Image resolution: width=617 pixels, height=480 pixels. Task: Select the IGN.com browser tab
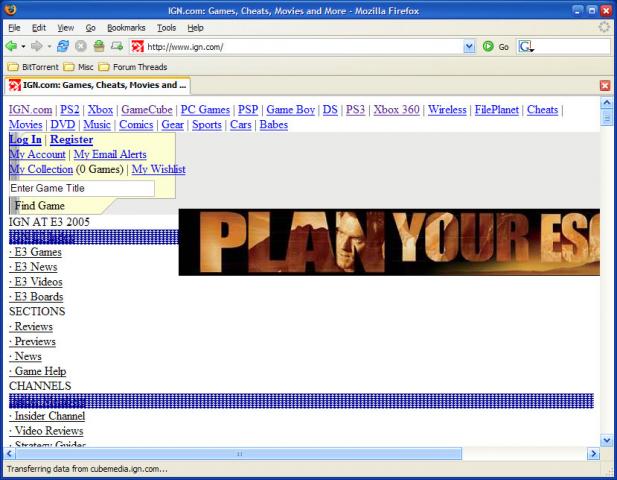click(x=97, y=86)
